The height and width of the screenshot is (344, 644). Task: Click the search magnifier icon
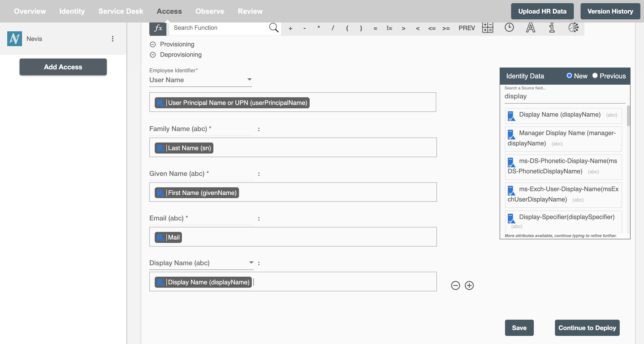273,27
